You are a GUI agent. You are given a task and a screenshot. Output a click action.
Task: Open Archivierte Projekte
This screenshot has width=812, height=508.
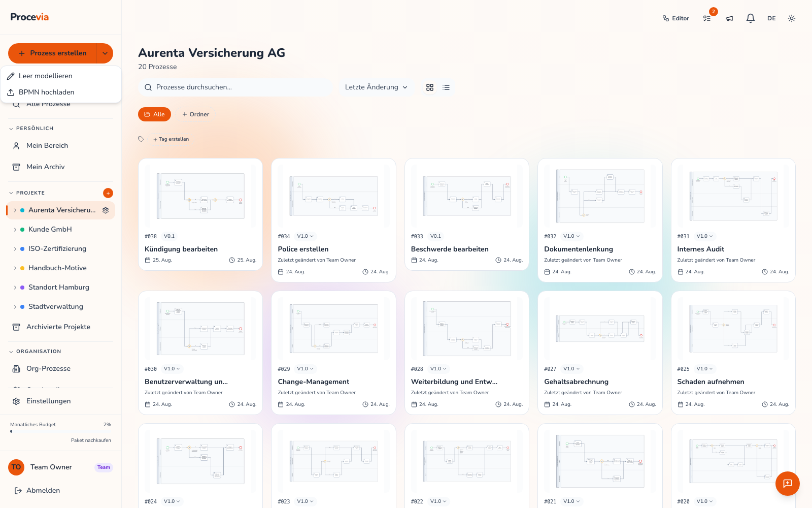click(60, 327)
